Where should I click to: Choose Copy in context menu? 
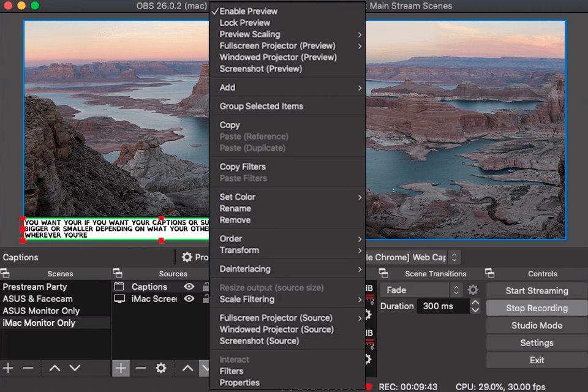click(x=287, y=125)
